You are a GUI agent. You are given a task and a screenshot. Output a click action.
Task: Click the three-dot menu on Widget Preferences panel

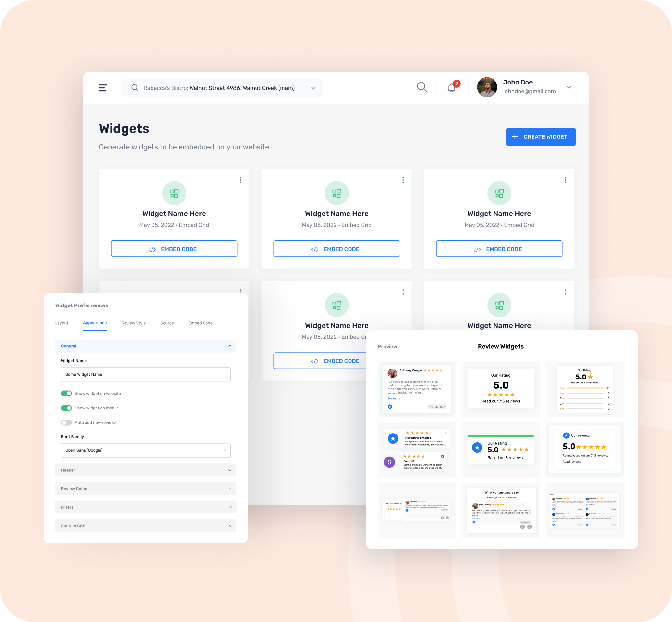point(240,291)
